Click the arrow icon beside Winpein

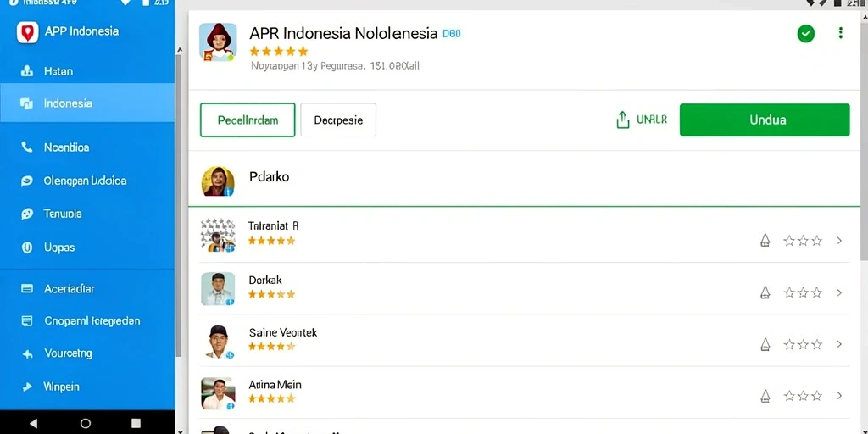coord(26,387)
